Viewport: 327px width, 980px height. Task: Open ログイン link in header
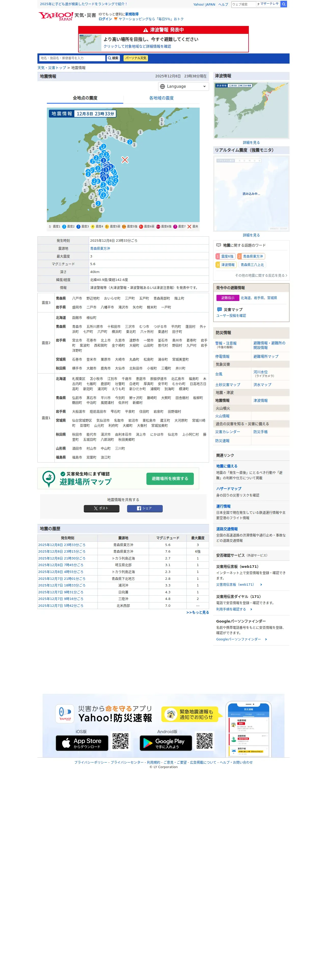coord(105,19)
